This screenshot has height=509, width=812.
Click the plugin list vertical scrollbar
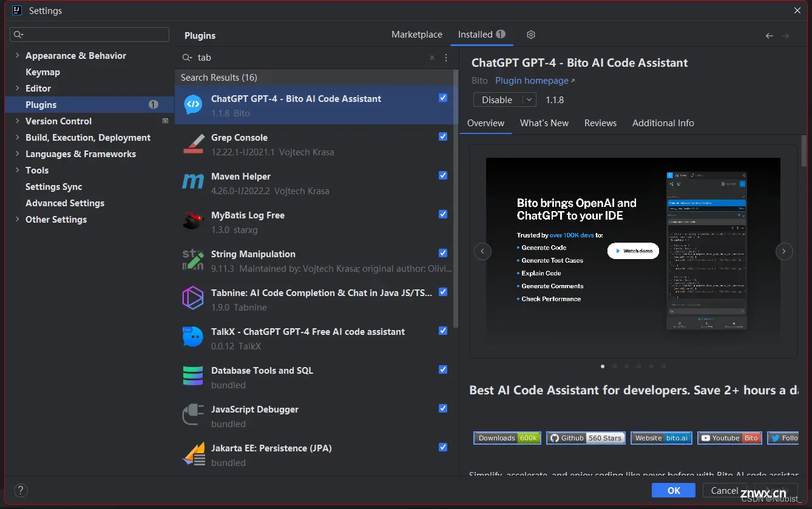click(456, 198)
